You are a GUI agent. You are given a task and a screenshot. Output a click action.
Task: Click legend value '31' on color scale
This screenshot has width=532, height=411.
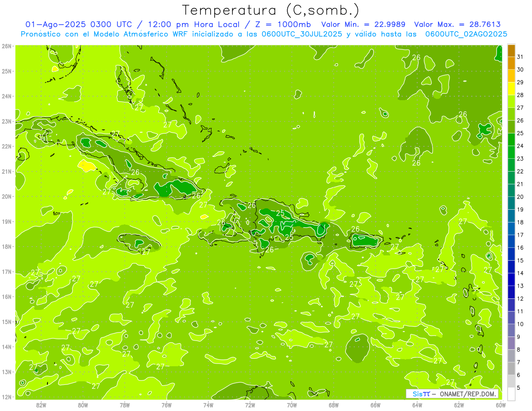[520, 57]
